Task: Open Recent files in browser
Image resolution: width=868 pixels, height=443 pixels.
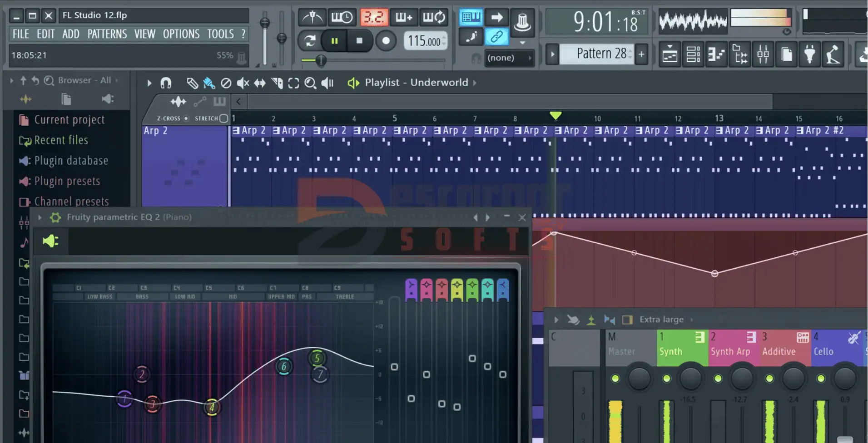Action: tap(54, 140)
